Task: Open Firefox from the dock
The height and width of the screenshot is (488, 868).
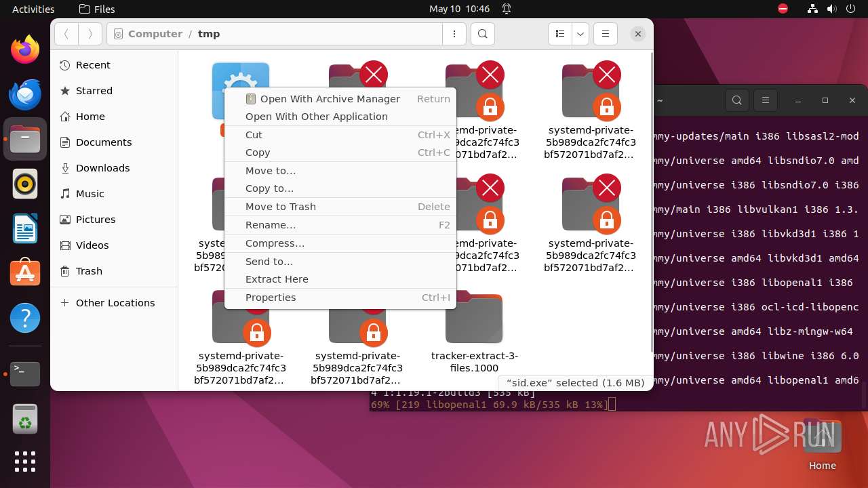Action: 25,49
